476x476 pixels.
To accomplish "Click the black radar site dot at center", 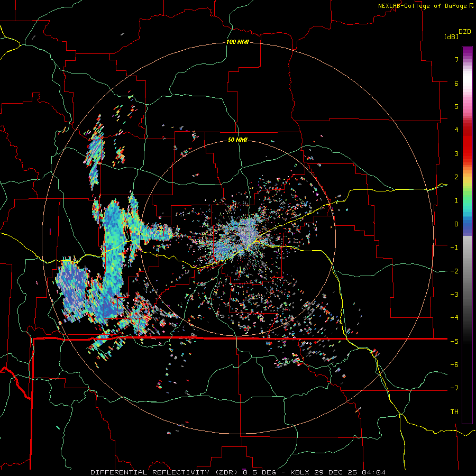I will click(239, 237).
